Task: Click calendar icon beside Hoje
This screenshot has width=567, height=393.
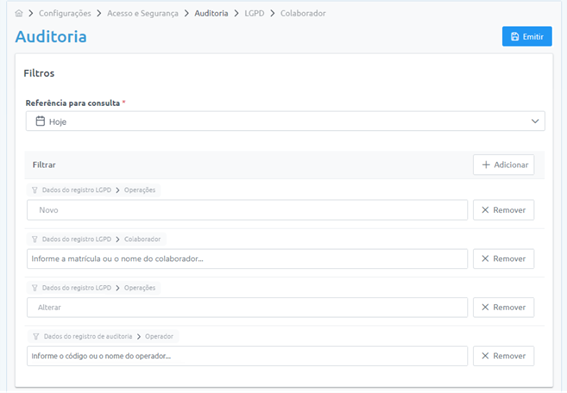Action: (40, 121)
